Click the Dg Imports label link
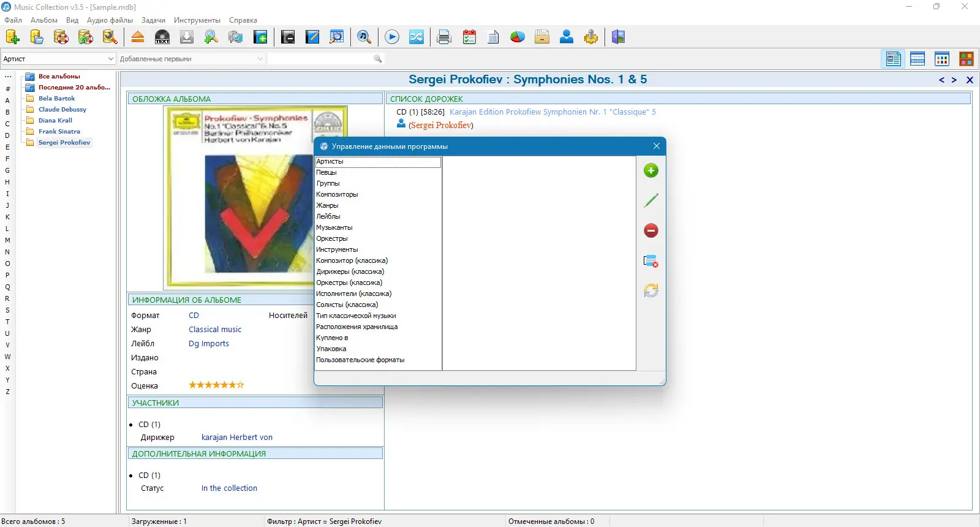The height and width of the screenshot is (527, 980). coord(209,344)
